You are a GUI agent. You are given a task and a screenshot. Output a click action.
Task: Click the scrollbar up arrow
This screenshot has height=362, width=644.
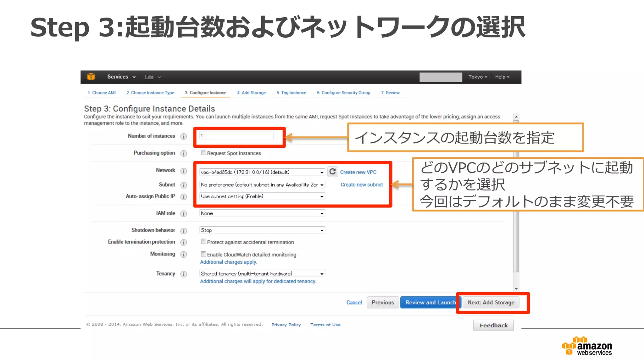point(516,117)
